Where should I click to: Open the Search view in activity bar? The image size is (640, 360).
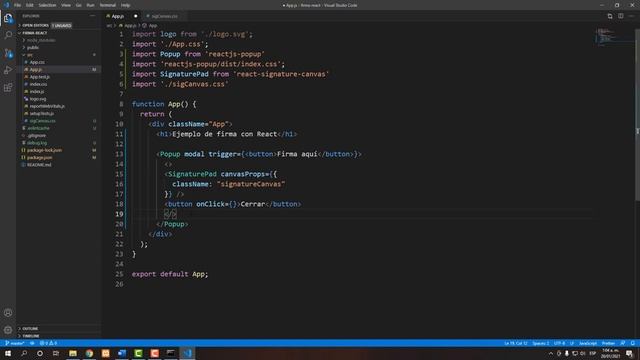coord(8,36)
